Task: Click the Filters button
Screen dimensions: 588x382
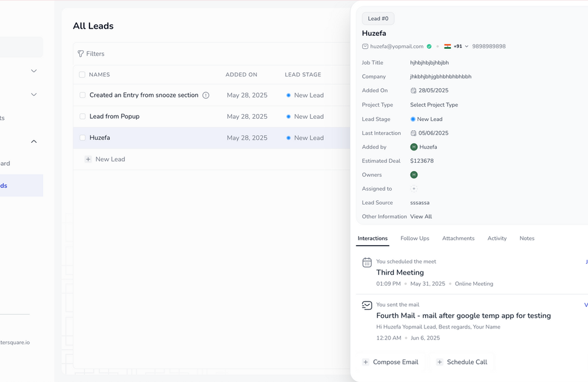Action: coord(91,53)
